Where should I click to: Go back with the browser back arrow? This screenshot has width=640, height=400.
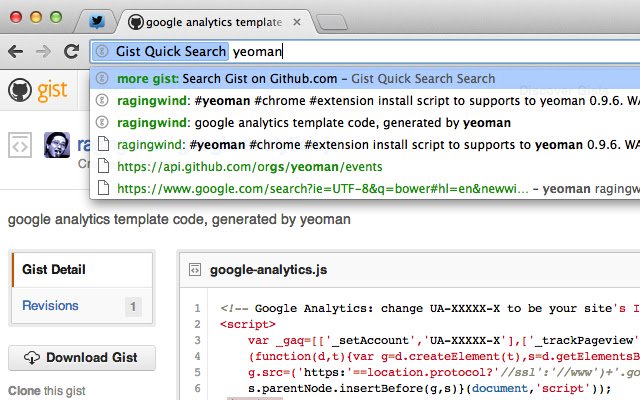(x=16, y=51)
